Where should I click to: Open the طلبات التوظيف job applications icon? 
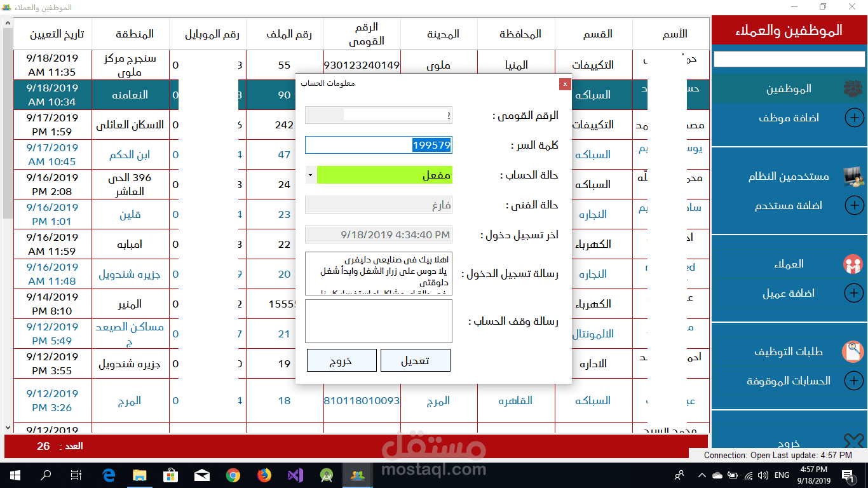coord(853,351)
